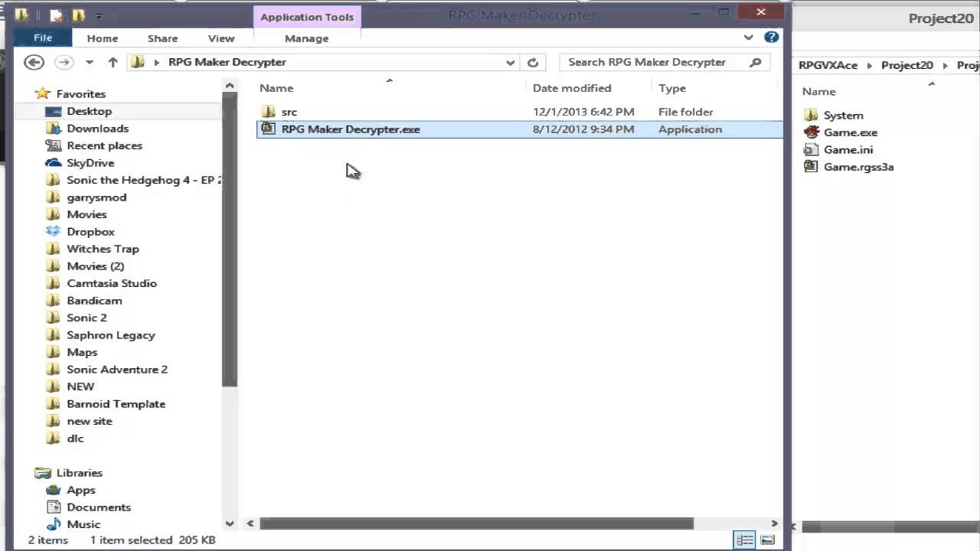
Task: Click Game.ini icon in Project20 window
Action: coord(812,150)
